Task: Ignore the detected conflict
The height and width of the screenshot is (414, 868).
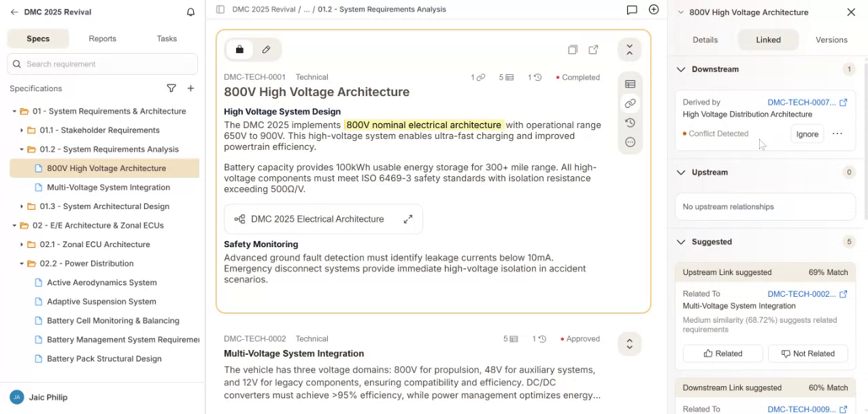Action: [807, 134]
